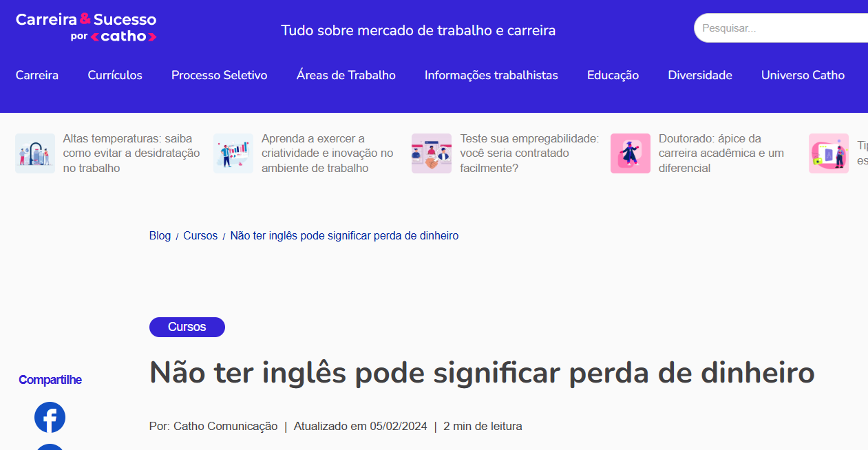
Task: Open the Carreira menu item
Action: tap(37, 75)
